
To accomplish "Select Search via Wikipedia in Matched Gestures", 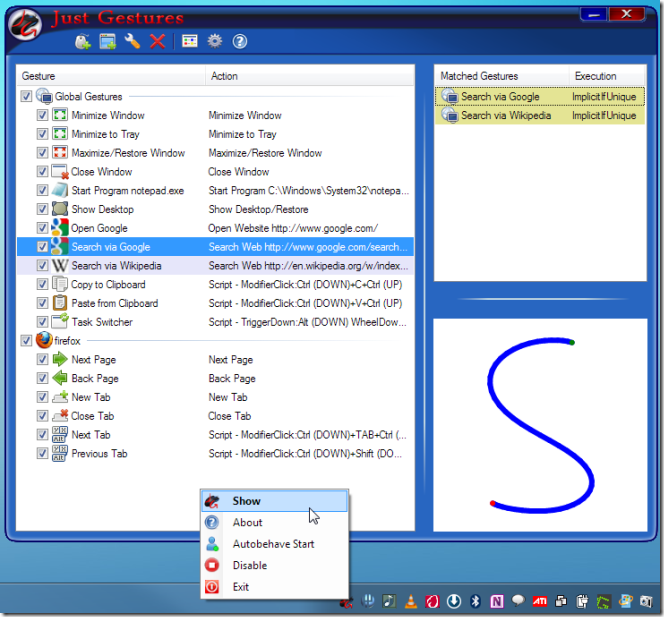I will [503, 115].
